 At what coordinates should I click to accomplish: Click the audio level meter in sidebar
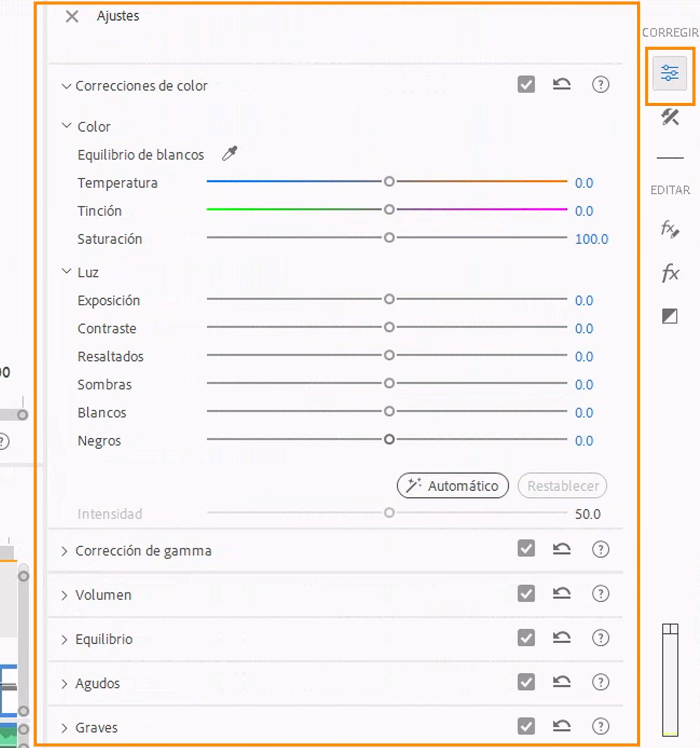coord(670,680)
